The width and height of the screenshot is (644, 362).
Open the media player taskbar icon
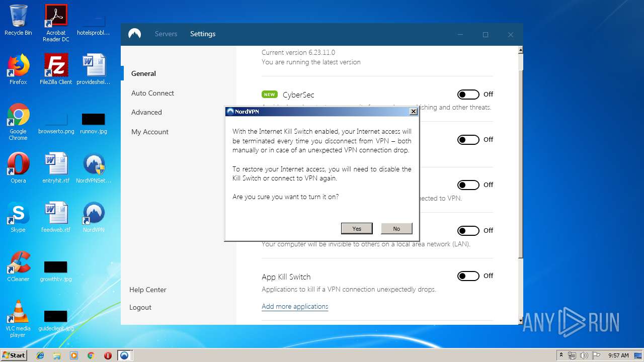74,355
